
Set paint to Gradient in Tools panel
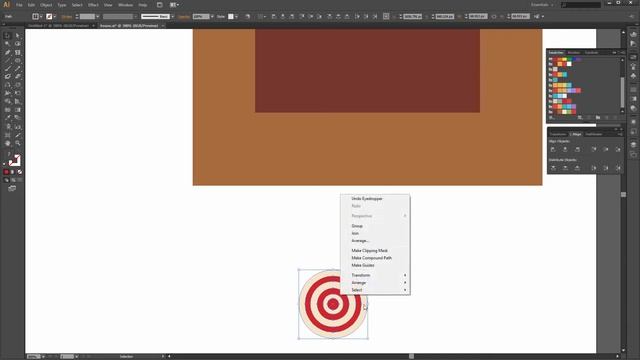(x=13, y=172)
